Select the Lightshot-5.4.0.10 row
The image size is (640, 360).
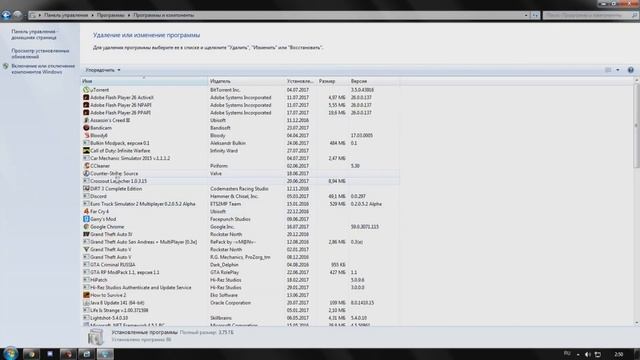click(240, 318)
